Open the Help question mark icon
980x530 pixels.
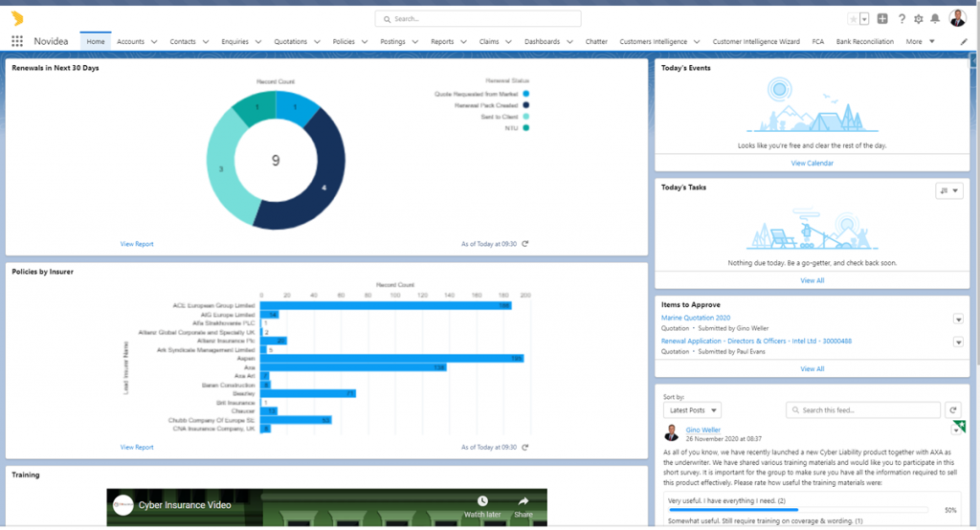902,19
